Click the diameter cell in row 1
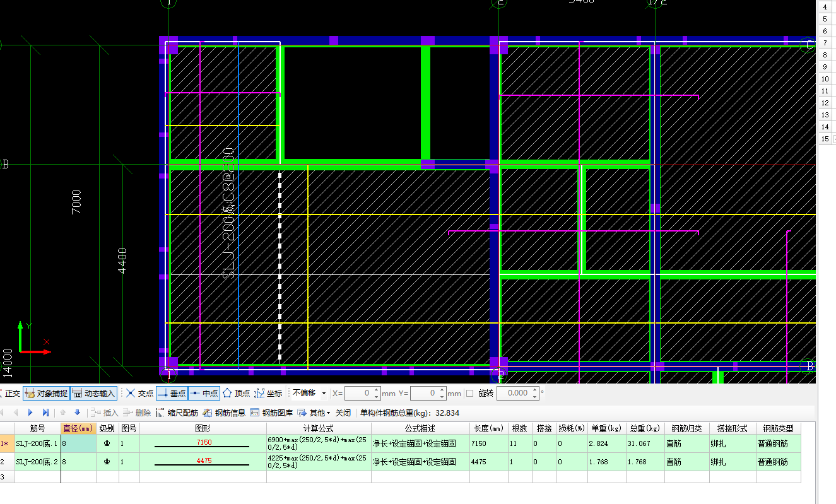The image size is (836, 504). point(78,443)
